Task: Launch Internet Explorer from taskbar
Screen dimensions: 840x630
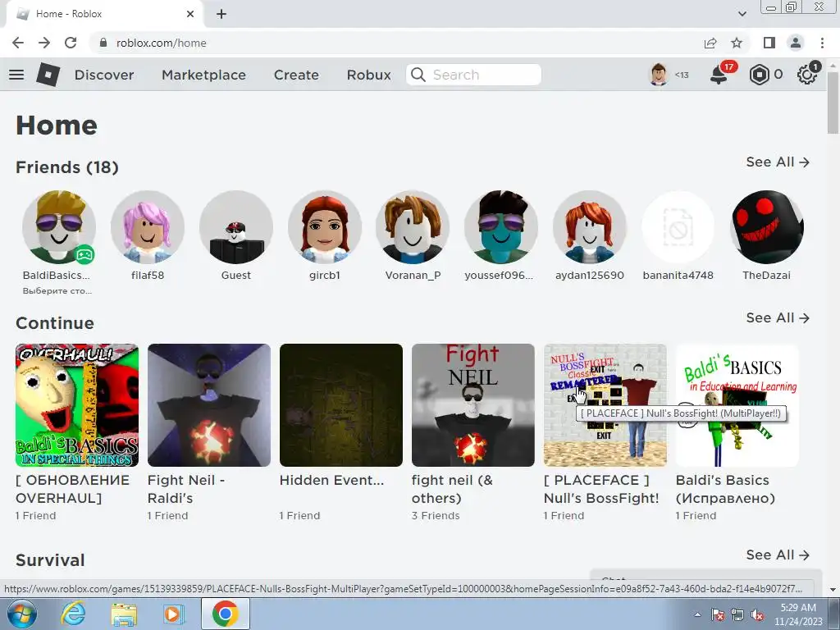Action: (x=73, y=614)
